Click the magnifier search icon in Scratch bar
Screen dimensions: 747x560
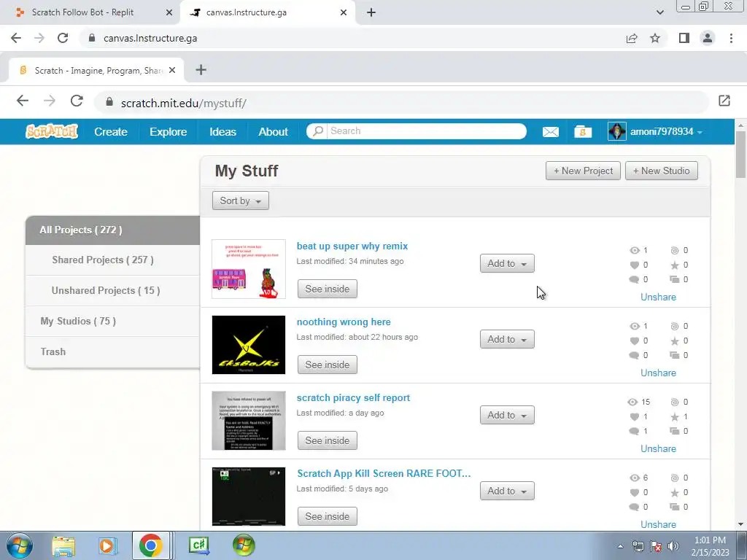(x=318, y=131)
